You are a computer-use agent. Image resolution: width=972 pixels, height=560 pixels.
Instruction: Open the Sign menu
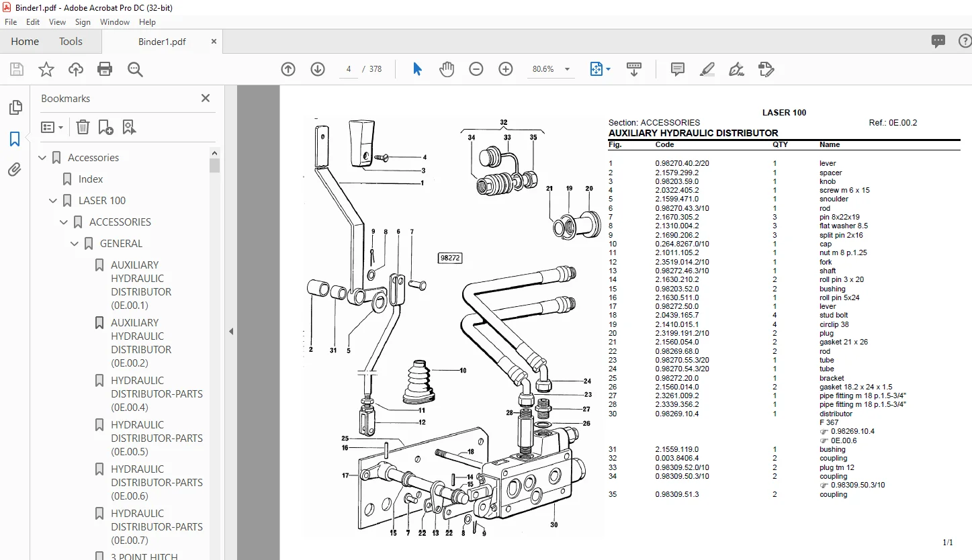click(x=83, y=22)
